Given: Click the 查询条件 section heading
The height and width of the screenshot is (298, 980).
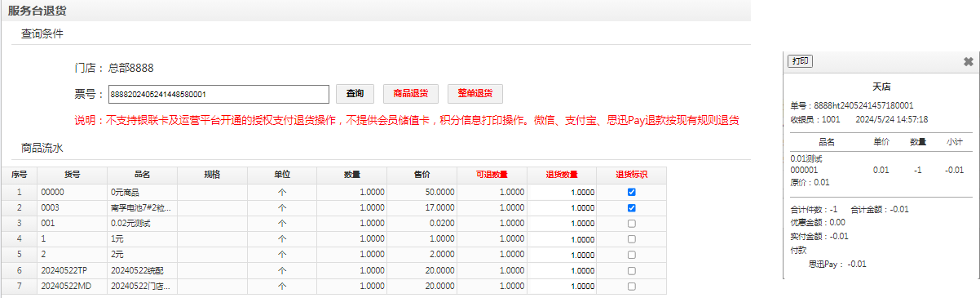Looking at the screenshot, I should (42, 34).
